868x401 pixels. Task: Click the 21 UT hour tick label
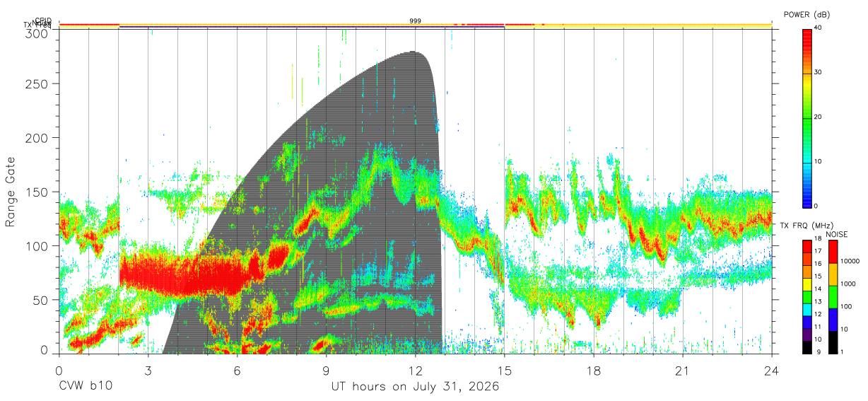(x=683, y=370)
